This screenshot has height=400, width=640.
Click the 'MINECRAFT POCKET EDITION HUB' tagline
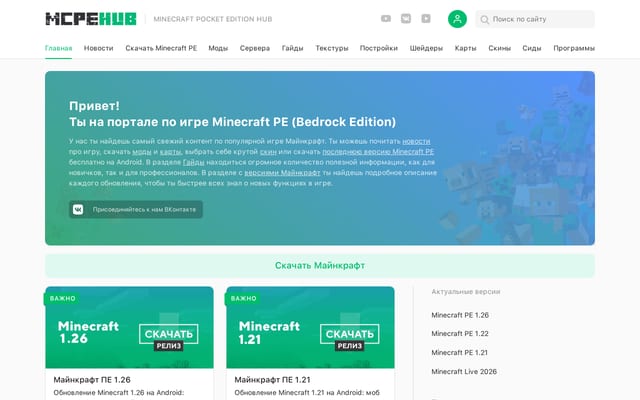213,19
